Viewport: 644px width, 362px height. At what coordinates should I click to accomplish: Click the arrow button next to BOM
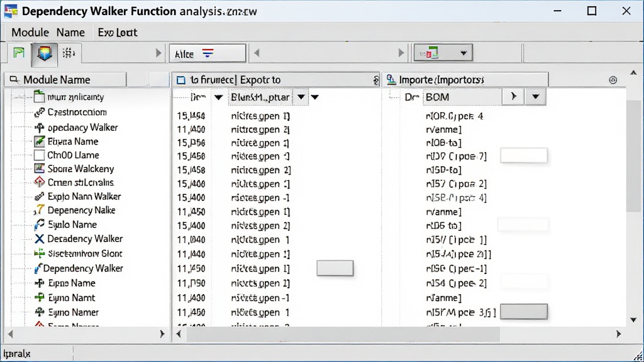tap(513, 97)
